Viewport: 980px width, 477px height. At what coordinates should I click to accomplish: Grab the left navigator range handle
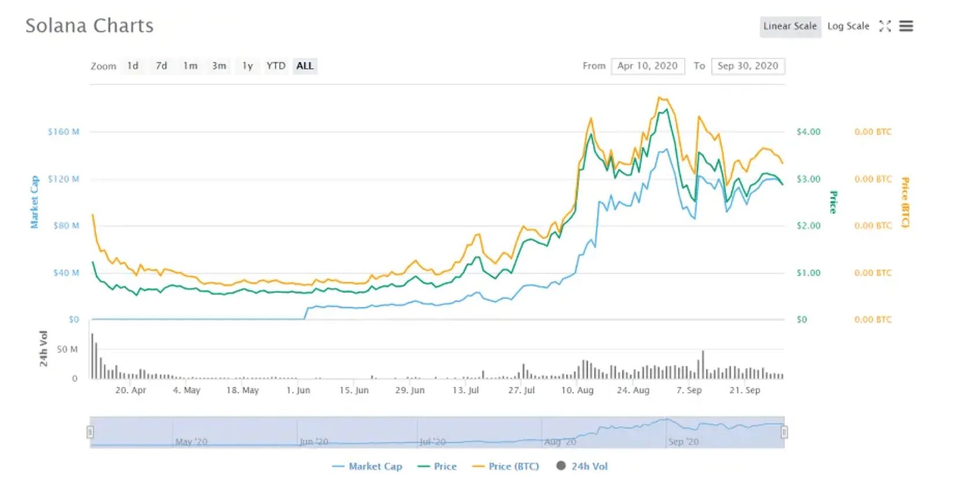[90, 432]
